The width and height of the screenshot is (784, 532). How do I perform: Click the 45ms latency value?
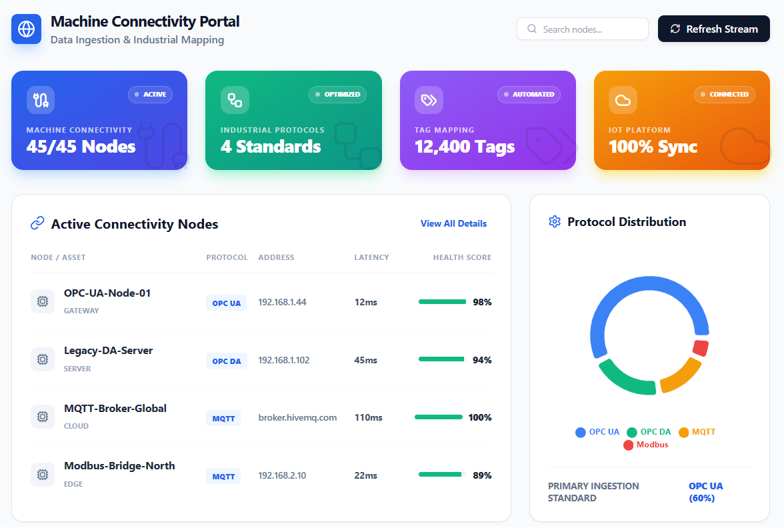coord(365,361)
